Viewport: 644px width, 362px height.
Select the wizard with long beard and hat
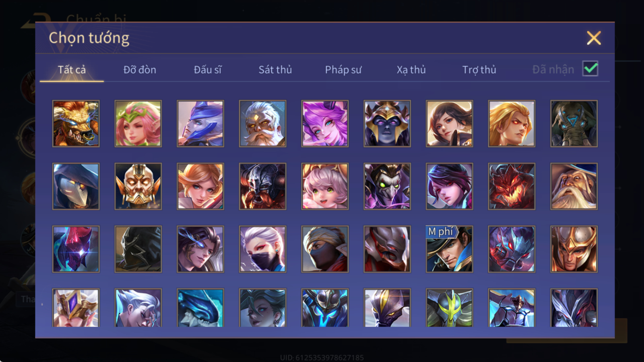tap(574, 186)
